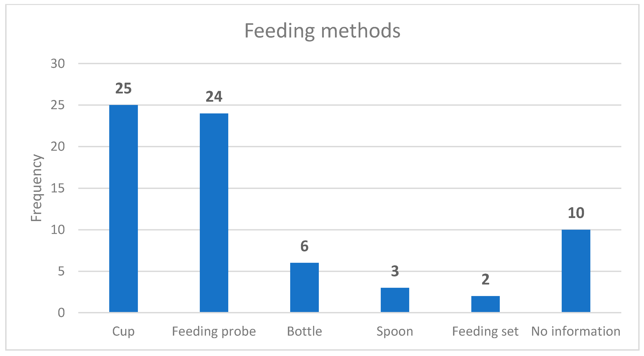Viewport: 644px width, 356px height.
Task: Click the 30 tick label on the vertical axis
Action: coord(58,64)
